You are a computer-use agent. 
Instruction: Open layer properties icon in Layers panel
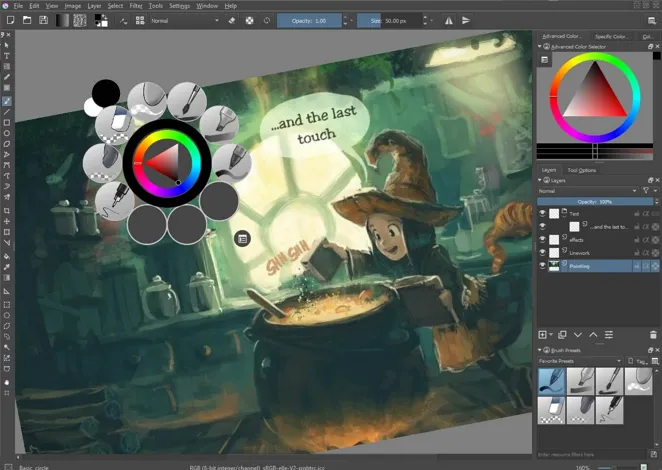(x=609, y=334)
